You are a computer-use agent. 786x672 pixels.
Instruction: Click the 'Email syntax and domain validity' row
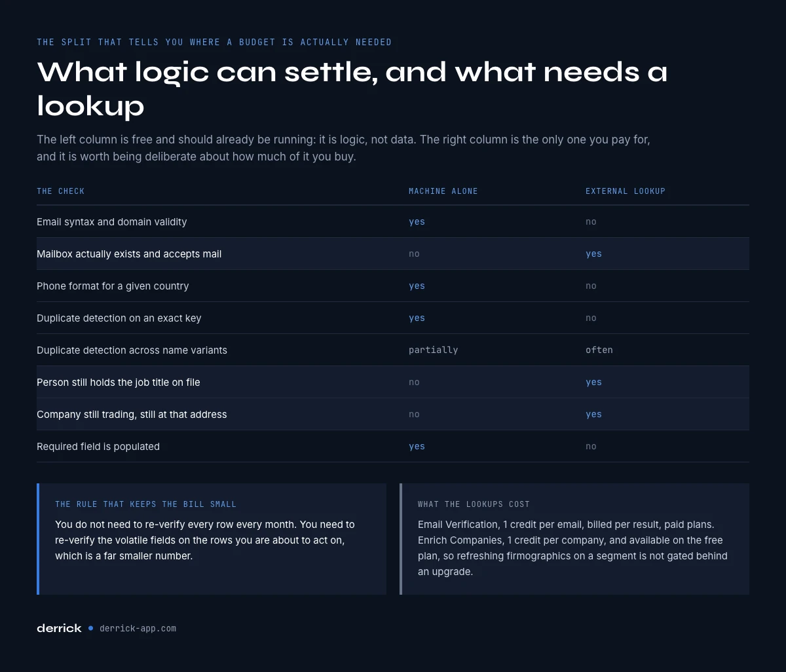[x=393, y=221]
